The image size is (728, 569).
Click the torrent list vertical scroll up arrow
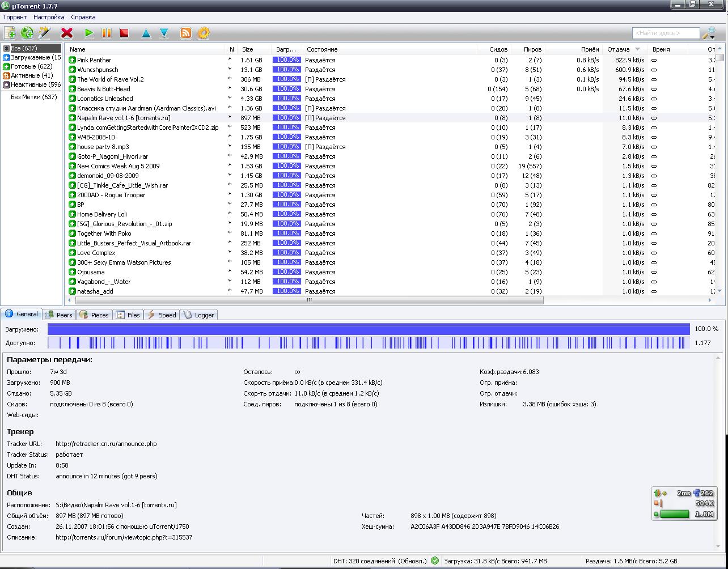720,49
